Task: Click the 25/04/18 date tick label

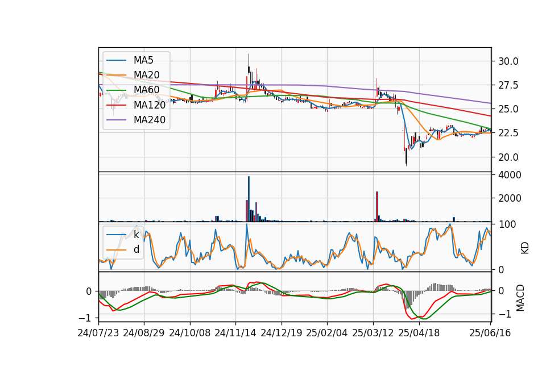Action: point(419,333)
